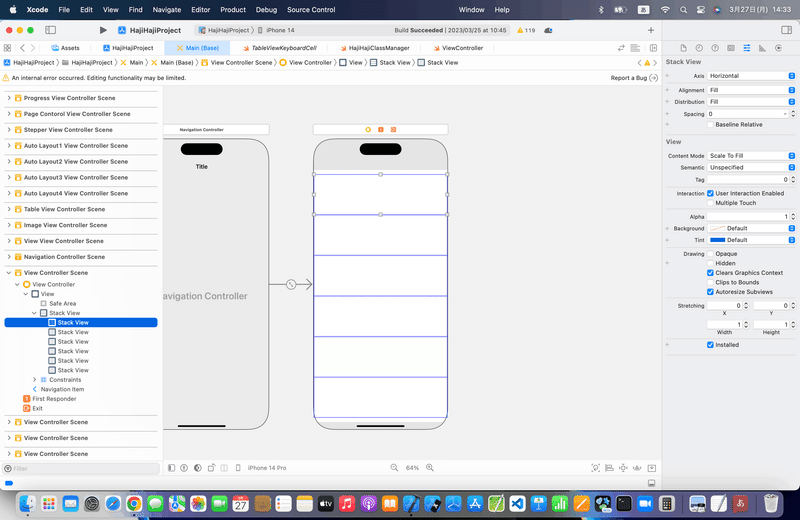
Task: Click the Embed In button
Action: coord(652,467)
